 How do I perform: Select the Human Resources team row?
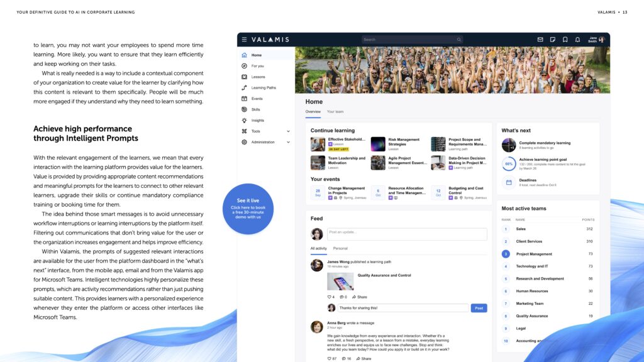[548, 291]
